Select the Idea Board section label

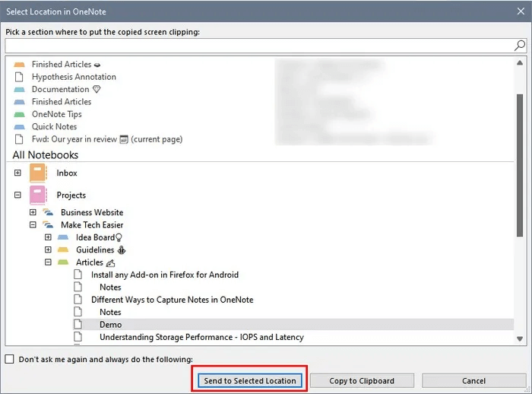click(x=95, y=237)
